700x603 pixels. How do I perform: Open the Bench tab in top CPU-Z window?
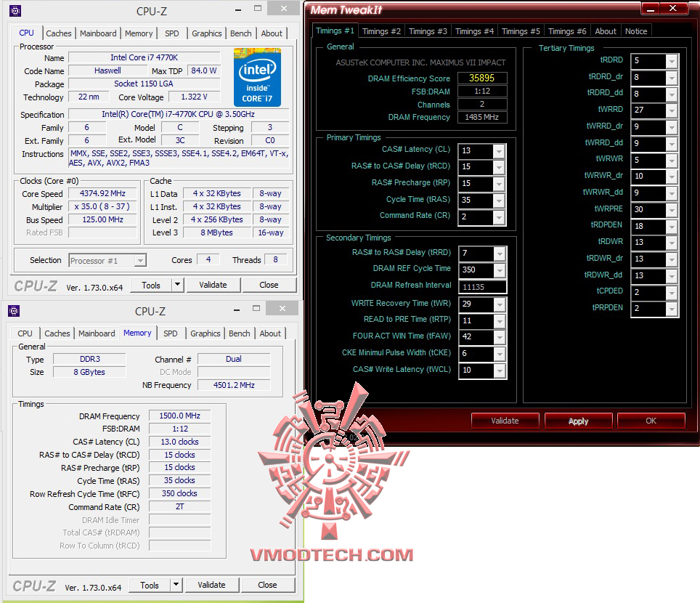pos(240,33)
